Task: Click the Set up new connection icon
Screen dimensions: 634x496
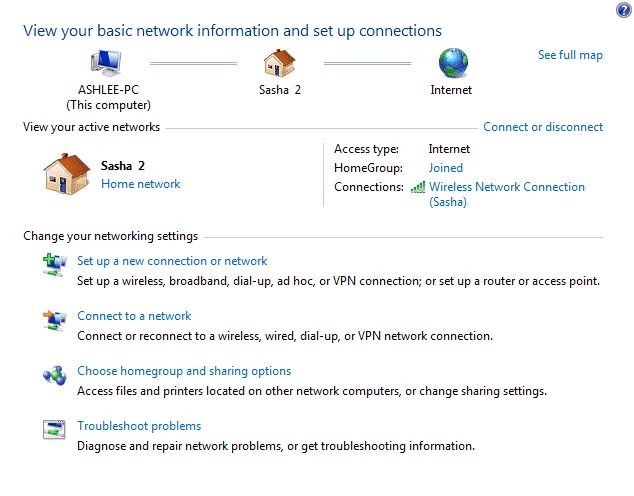Action: 55,265
